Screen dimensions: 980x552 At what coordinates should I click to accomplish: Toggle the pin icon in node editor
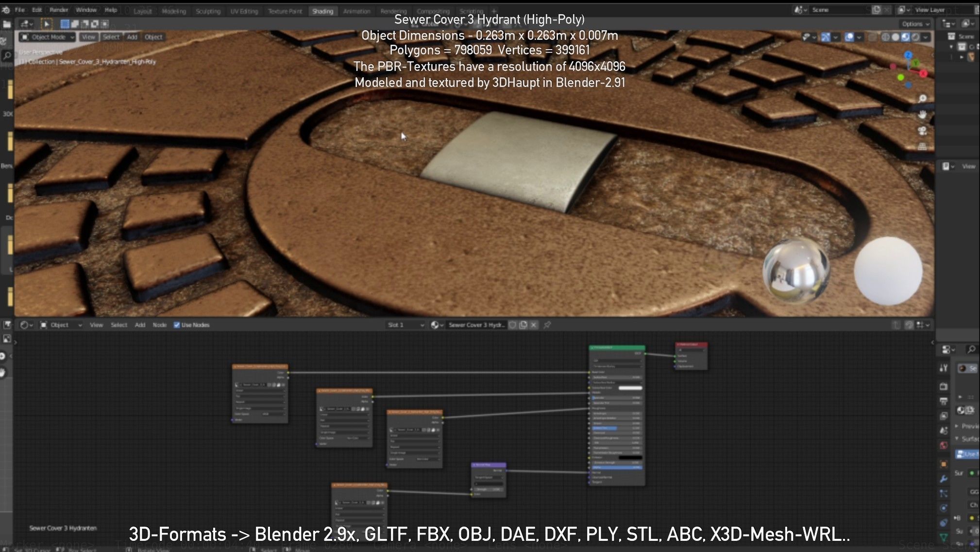[x=547, y=325]
